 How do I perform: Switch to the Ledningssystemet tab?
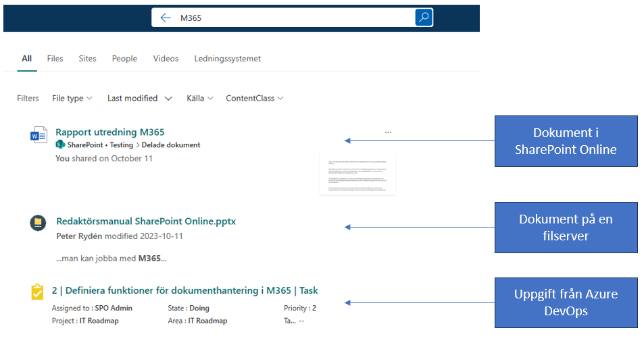coord(228,59)
